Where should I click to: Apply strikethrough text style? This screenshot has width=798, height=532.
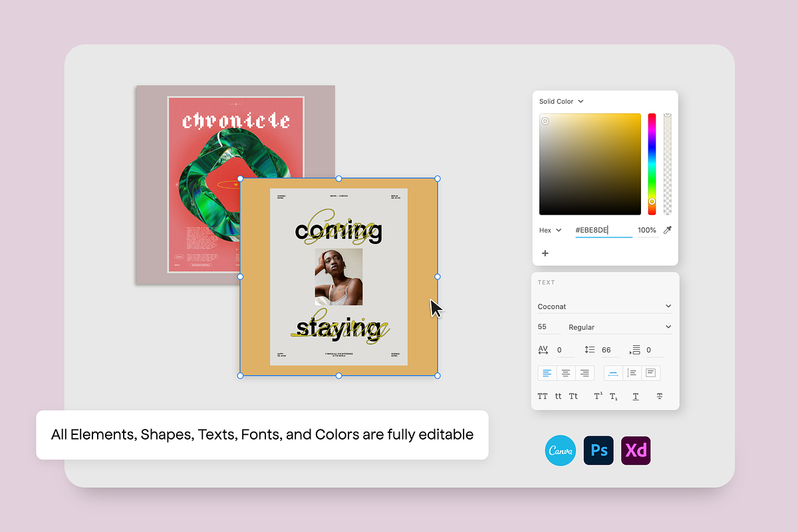[660, 396]
